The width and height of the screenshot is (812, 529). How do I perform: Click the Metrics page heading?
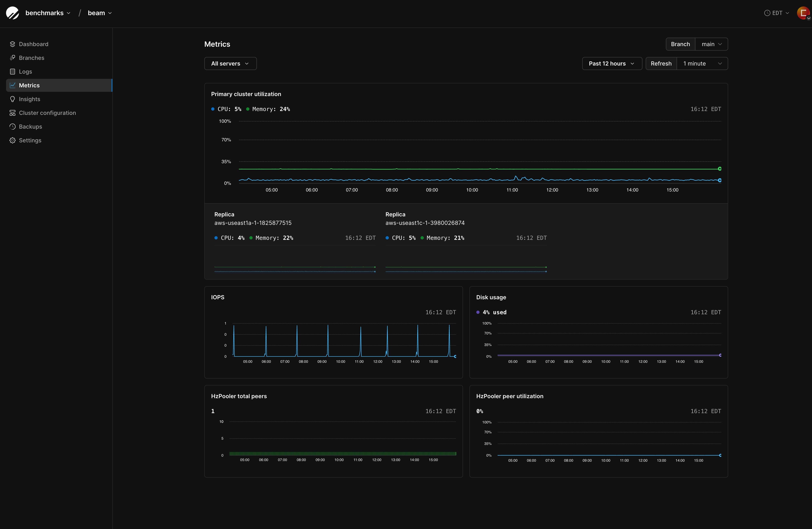click(217, 44)
